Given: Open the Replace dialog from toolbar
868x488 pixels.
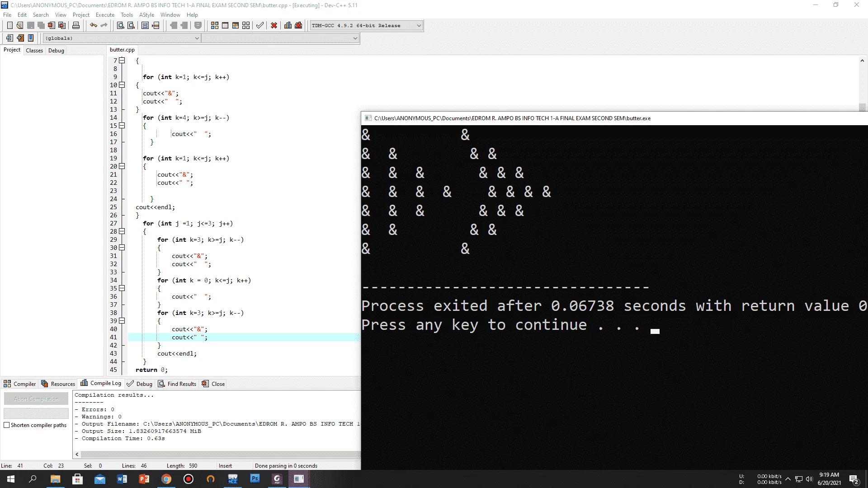Looking at the screenshot, I should coord(131,25).
